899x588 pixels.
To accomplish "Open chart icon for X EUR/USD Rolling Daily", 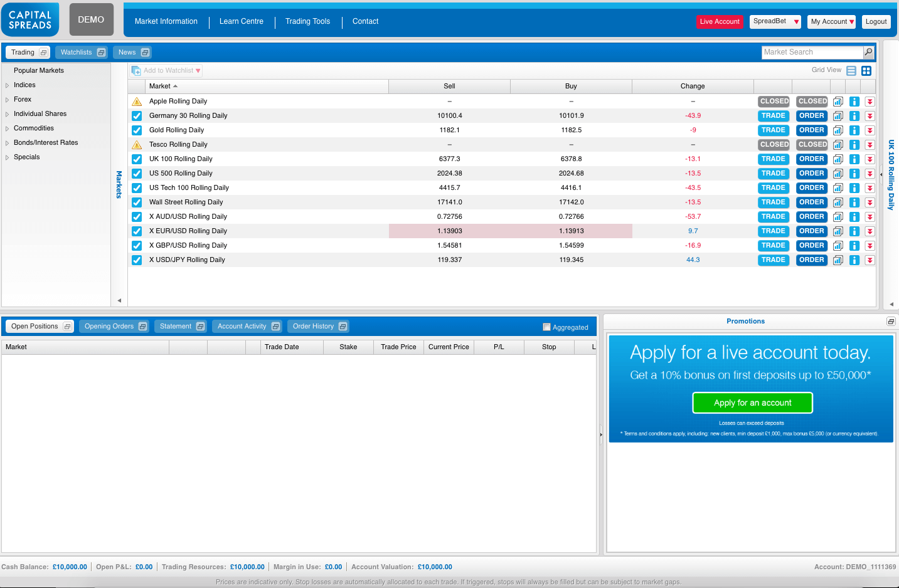I will tap(838, 231).
